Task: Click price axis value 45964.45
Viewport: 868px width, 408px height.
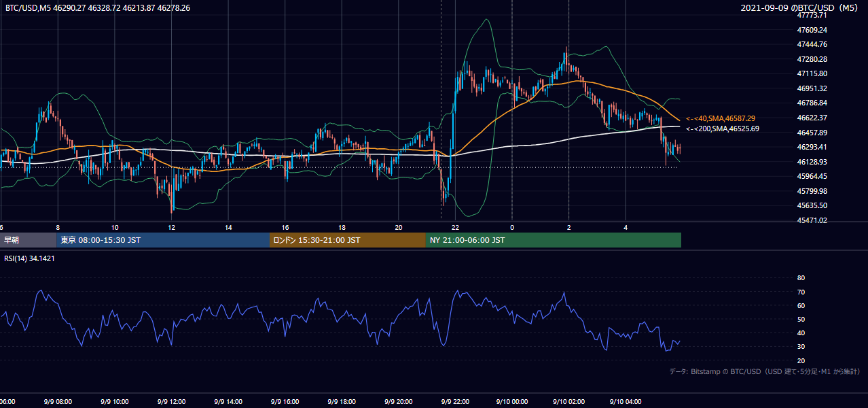Action: click(x=812, y=176)
